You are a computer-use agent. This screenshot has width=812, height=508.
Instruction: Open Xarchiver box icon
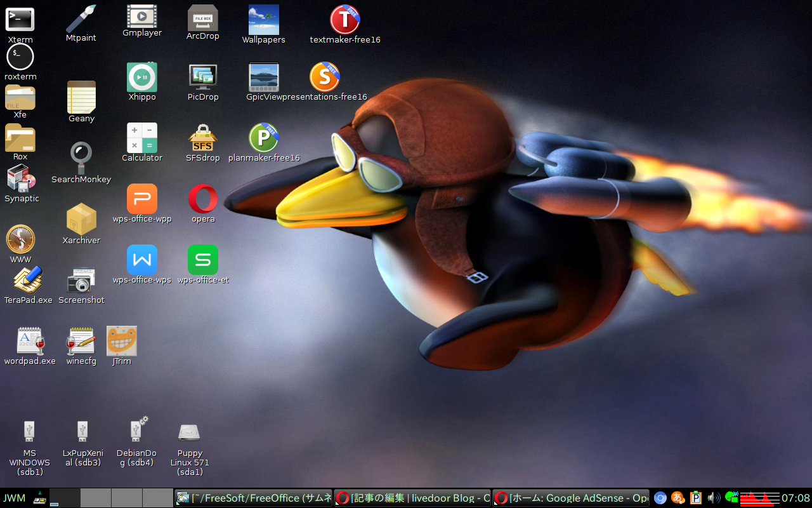(81, 219)
